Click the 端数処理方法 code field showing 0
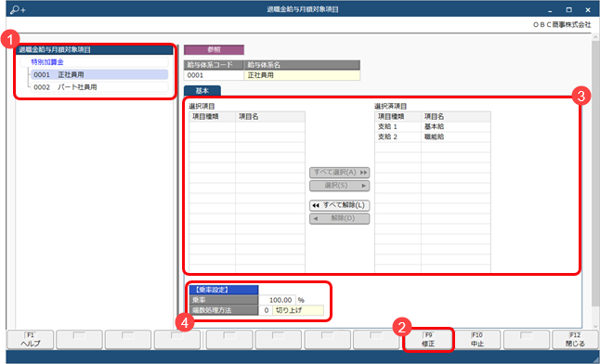Image resolution: width=600 pixels, height=364 pixels. 266,310
